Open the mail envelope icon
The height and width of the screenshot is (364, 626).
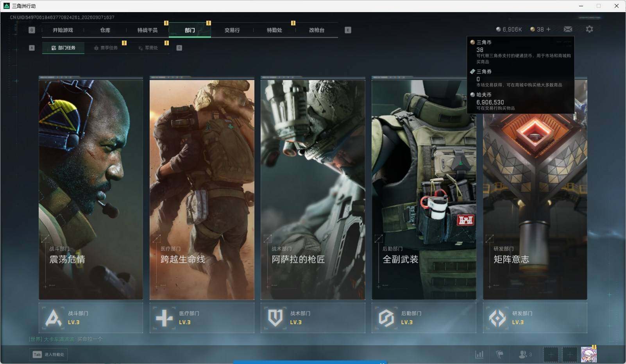pos(568,29)
